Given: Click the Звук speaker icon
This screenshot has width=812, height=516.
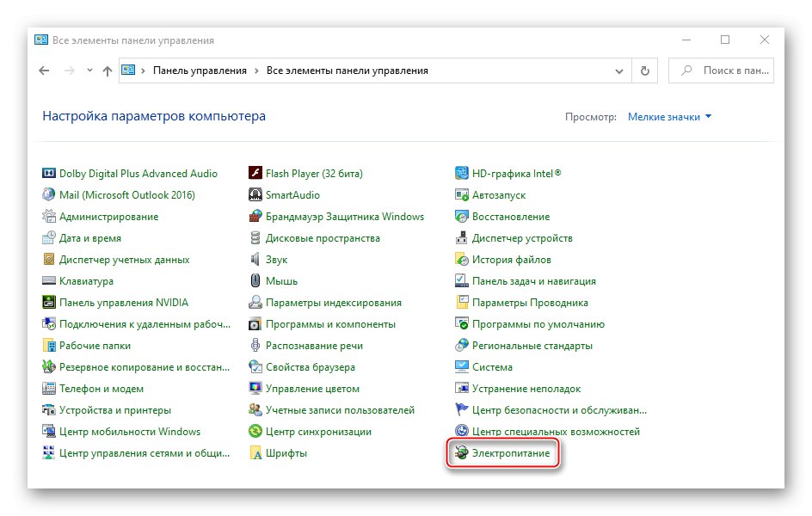Looking at the screenshot, I should tap(255, 260).
